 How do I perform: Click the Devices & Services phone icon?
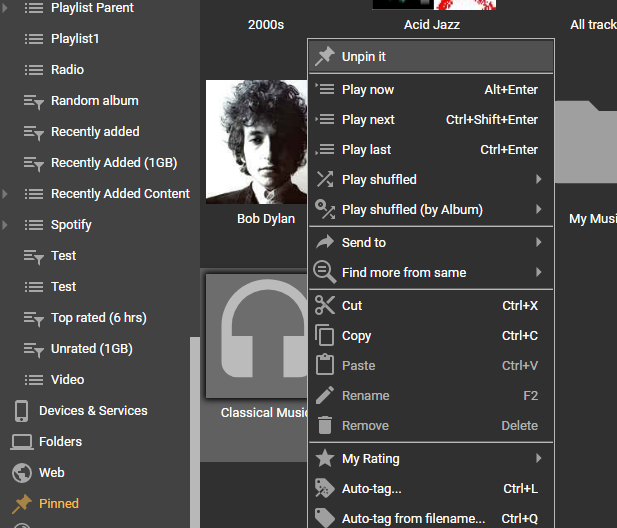pos(21,411)
